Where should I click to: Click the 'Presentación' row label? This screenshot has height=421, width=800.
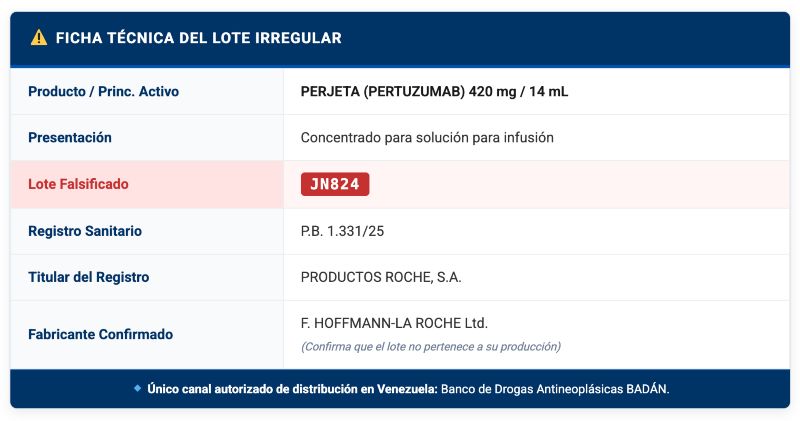tap(70, 138)
